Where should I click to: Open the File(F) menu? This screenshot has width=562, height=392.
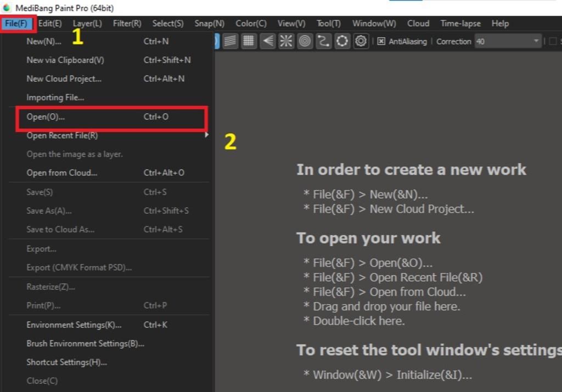(x=16, y=24)
